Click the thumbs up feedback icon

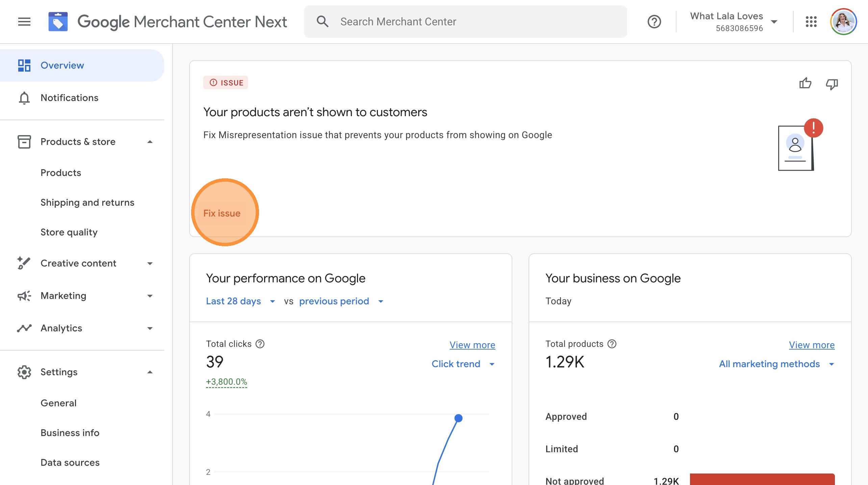point(805,83)
